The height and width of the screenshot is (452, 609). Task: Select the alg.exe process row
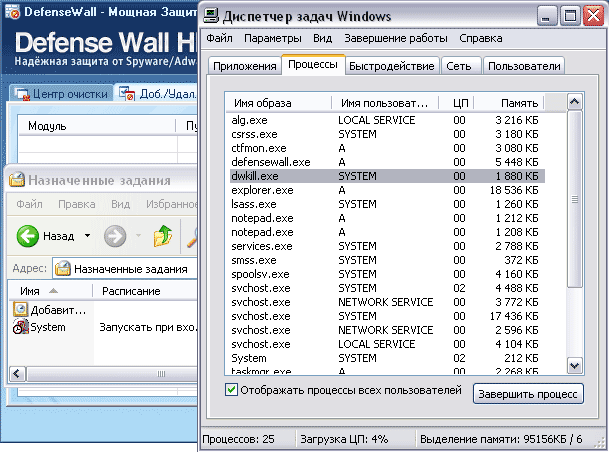tap(387, 120)
